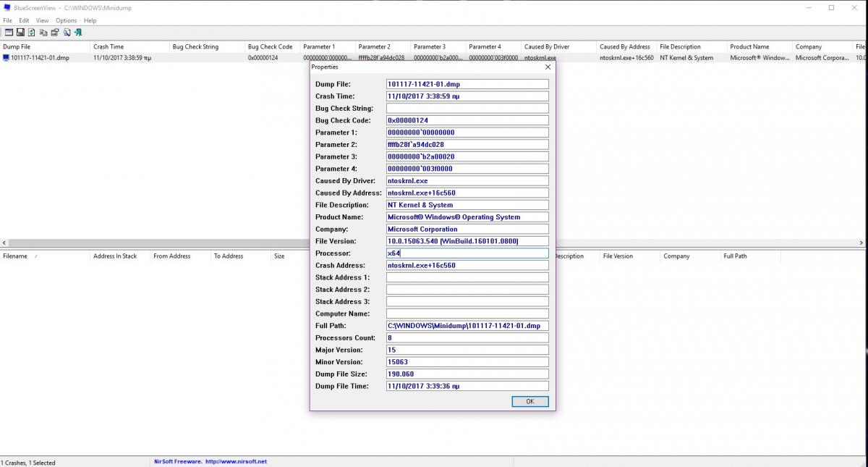Sort by the Caused By Address column
This screenshot has height=467, width=868.
[x=626, y=46]
